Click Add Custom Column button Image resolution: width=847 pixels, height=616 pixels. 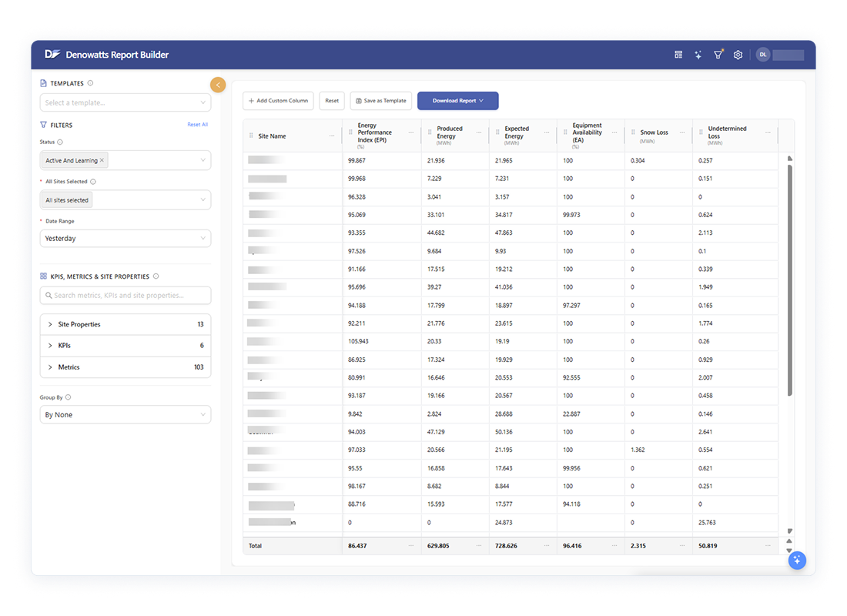coord(278,101)
